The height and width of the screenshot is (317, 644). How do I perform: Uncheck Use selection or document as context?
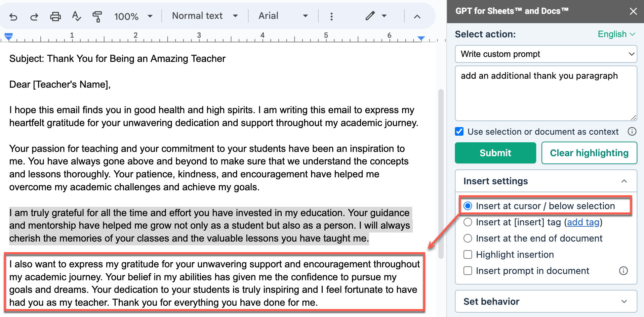(x=459, y=132)
